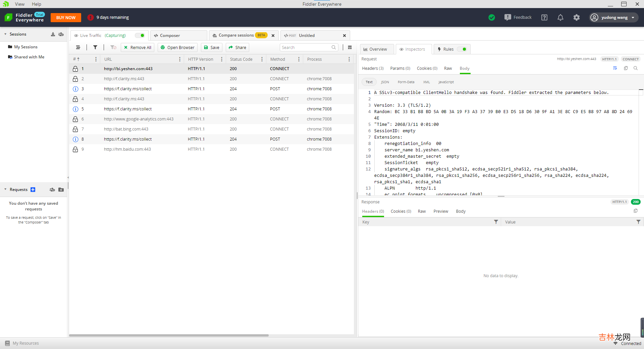
Task: Open the help question mark icon
Action: [x=544, y=17]
